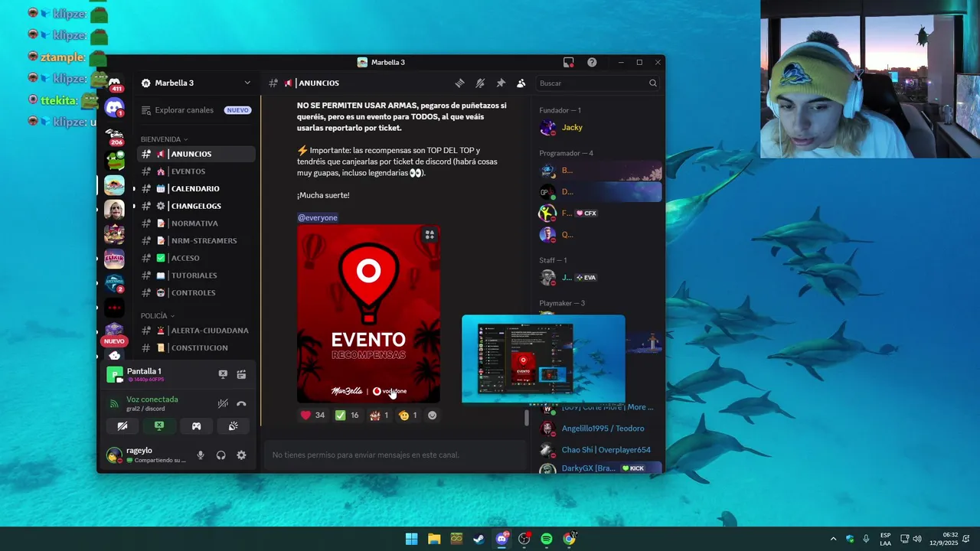Viewport: 980px width, 551px height.
Task: Open the soundboard
Action: point(233,426)
